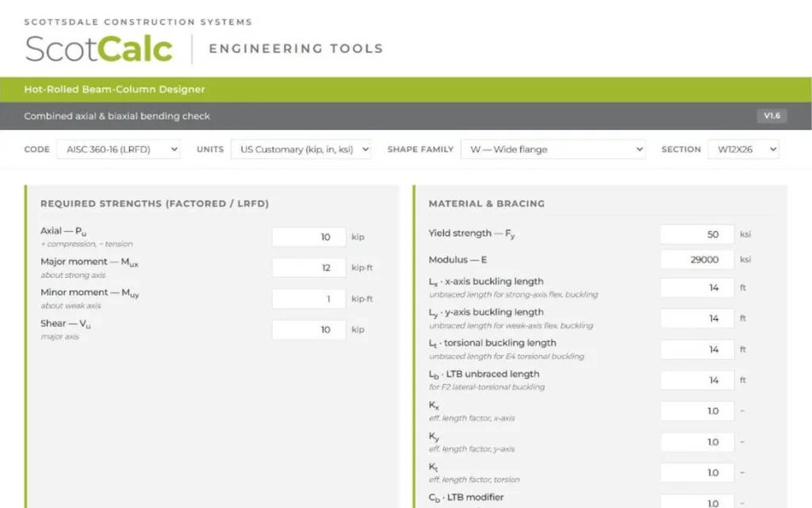Click the Kx effective length factor field
Image resolution: width=812 pixels, height=508 pixels.
(697, 411)
